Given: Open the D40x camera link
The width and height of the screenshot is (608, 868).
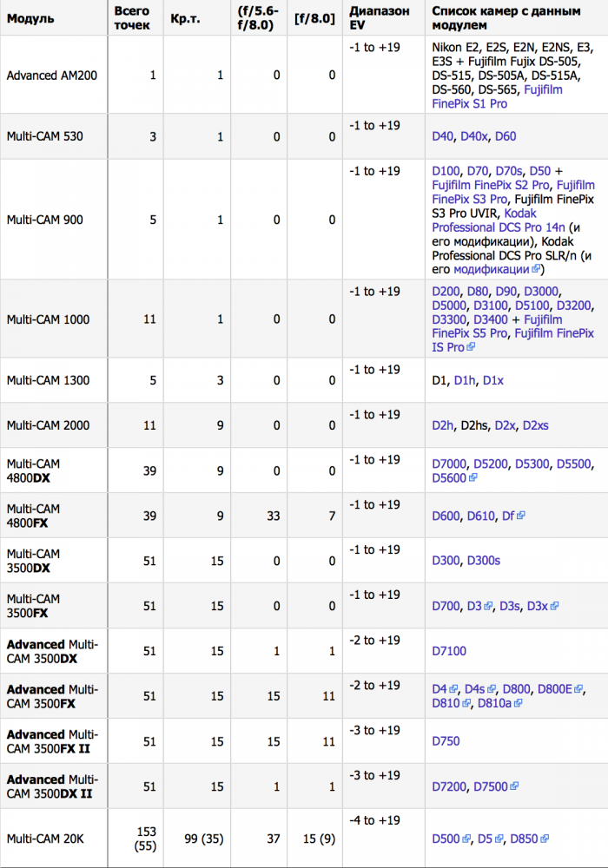Looking at the screenshot, I should pyautogui.click(x=474, y=136).
